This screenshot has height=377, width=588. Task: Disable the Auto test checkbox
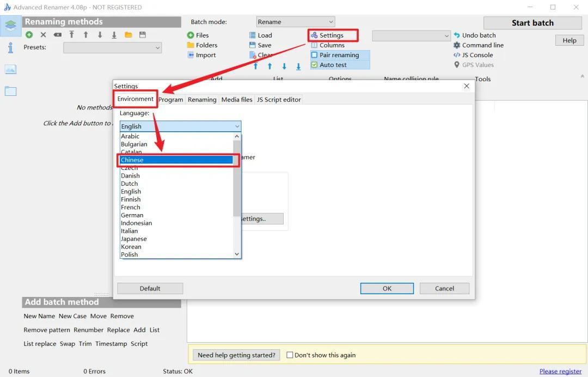coord(314,65)
